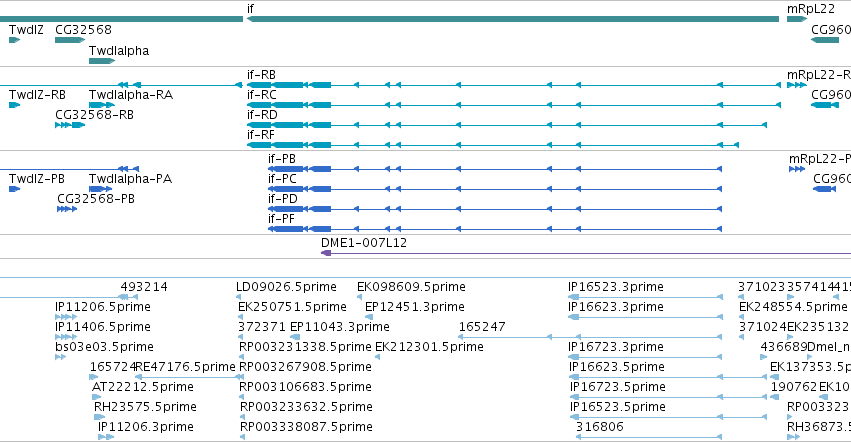Image resolution: width=851 pixels, height=442 pixels.
Task: Select the EK248554.5prime EST label
Action: point(793,307)
